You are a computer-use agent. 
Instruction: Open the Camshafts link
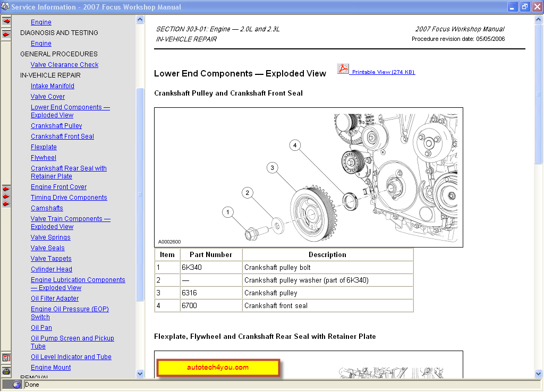pyautogui.click(x=47, y=208)
